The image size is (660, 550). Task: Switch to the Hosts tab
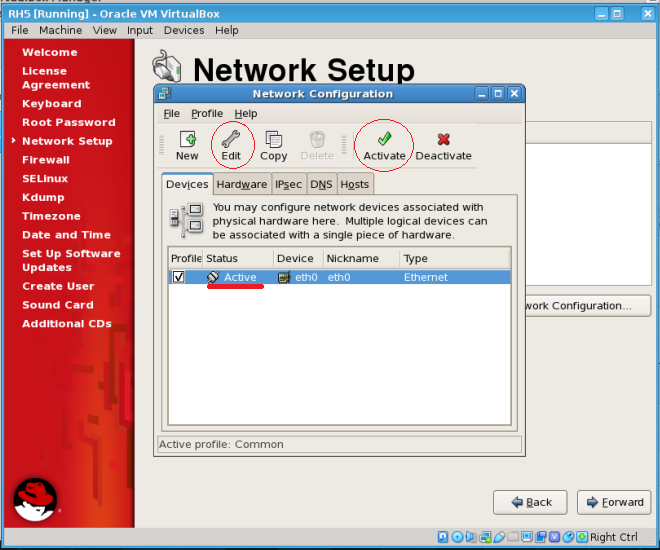click(x=354, y=184)
